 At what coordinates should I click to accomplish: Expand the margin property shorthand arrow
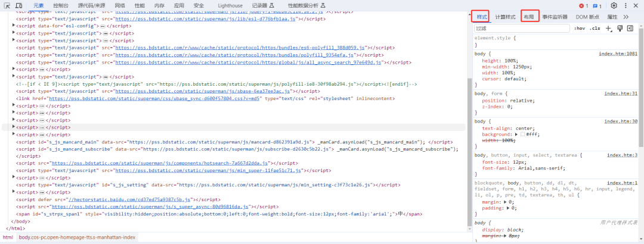[504, 202]
